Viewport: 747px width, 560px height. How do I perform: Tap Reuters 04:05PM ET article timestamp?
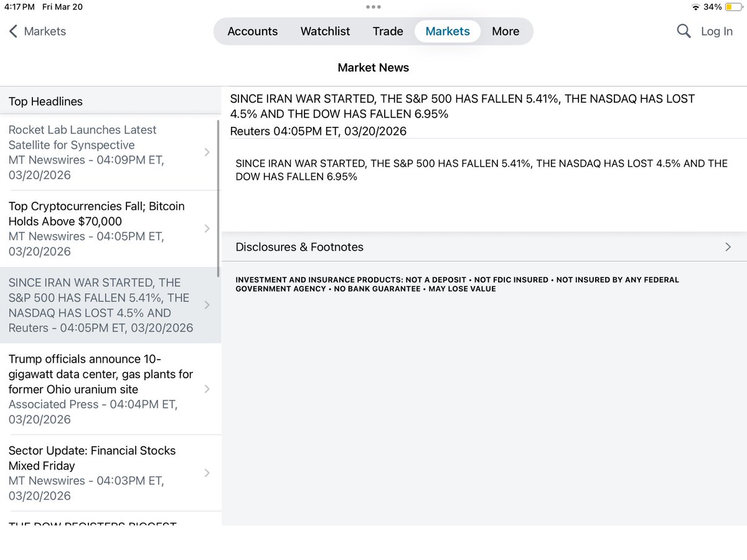[318, 131]
